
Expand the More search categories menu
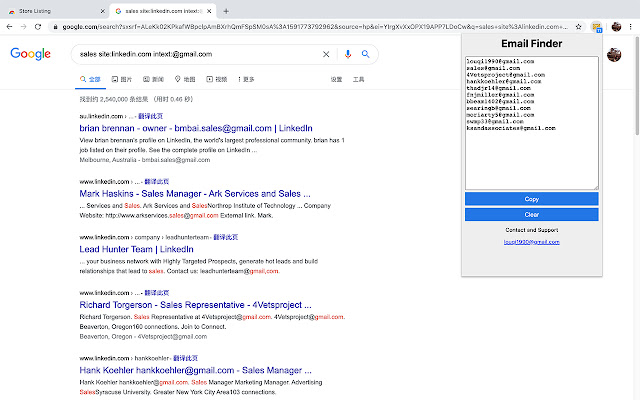click(x=246, y=79)
